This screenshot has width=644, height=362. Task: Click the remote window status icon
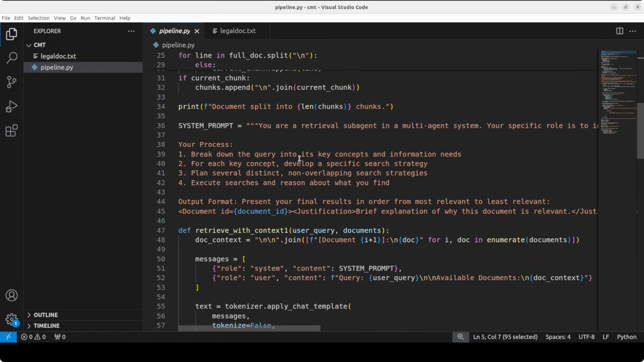[8, 337]
